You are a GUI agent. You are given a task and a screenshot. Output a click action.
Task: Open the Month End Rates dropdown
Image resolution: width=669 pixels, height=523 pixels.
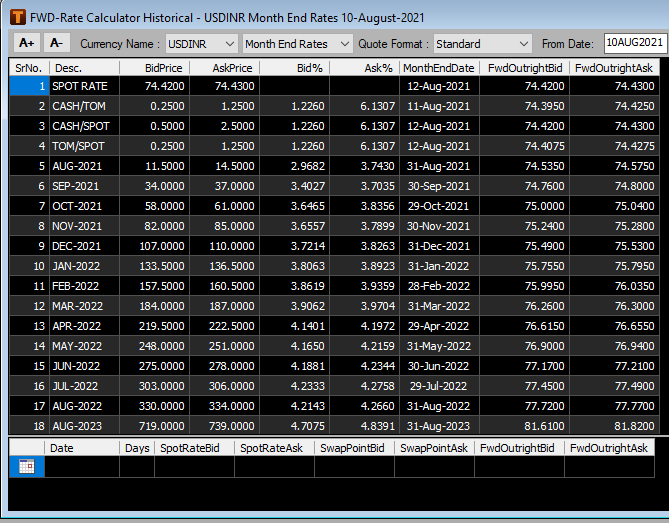[x=297, y=44]
